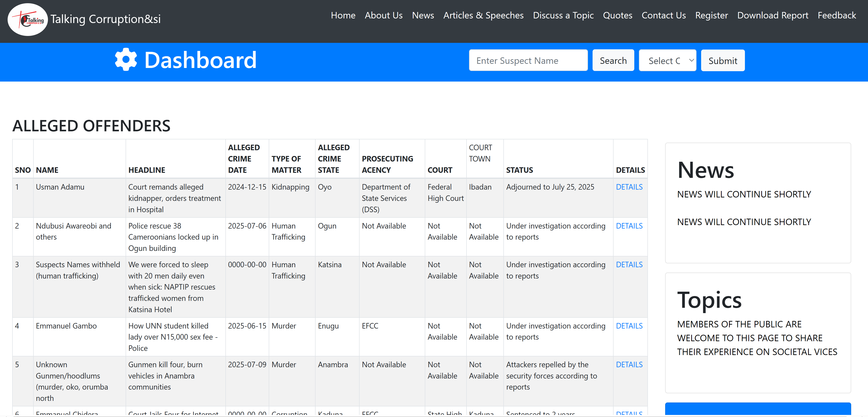Open the Select C dropdown

[x=667, y=61]
